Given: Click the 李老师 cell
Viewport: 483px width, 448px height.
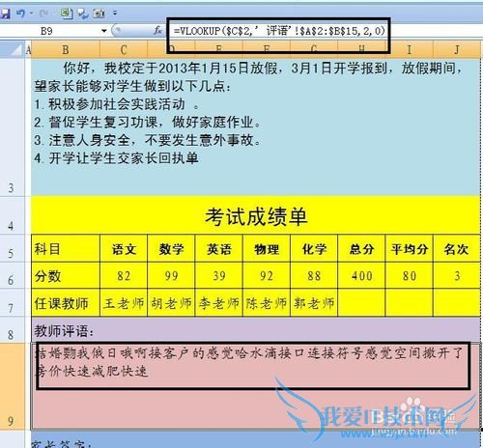Looking at the screenshot, I should pyautogui.click(x=219, y=303).
